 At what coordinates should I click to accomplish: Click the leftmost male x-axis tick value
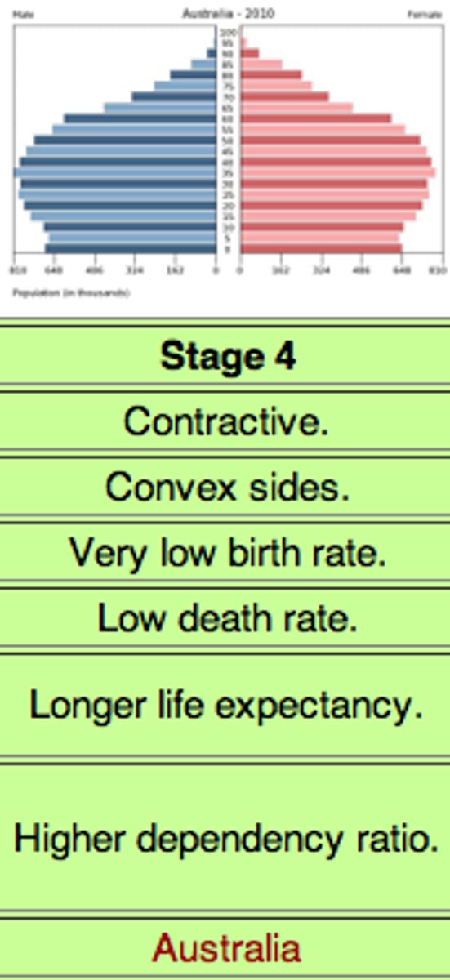16,269
